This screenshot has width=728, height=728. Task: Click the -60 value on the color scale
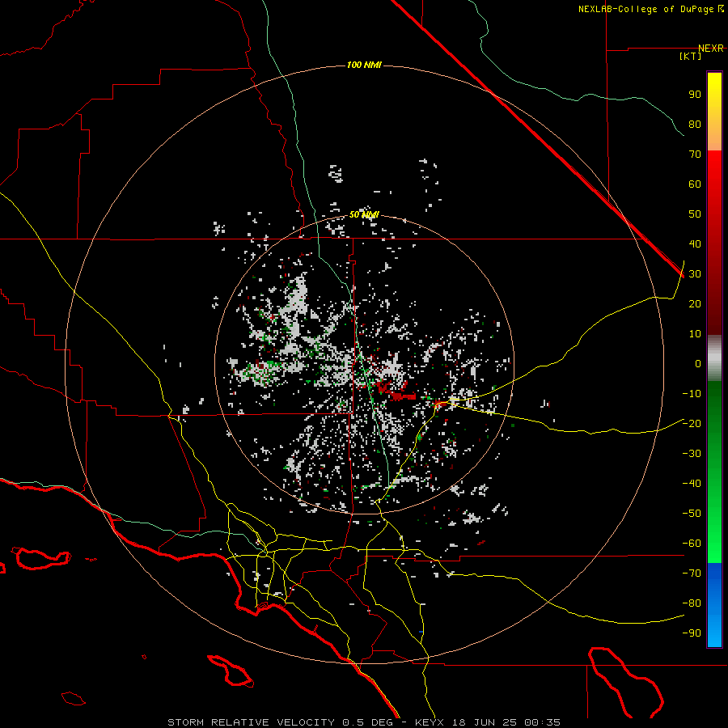[692, 544]
